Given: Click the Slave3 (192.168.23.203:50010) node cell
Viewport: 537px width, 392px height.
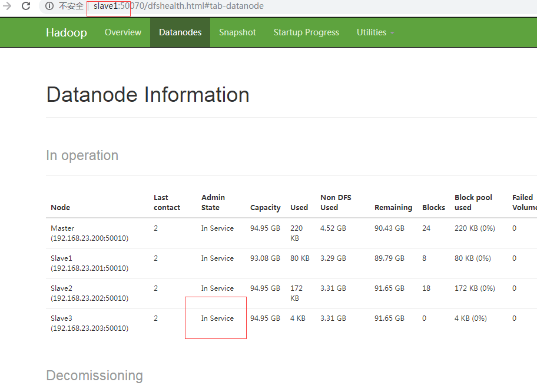Looking at the screenshot, I should tap(89, 323).
